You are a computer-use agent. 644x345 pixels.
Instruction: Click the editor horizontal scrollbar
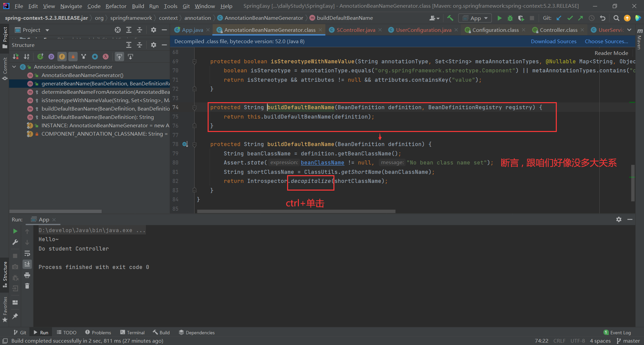point(296,211)
